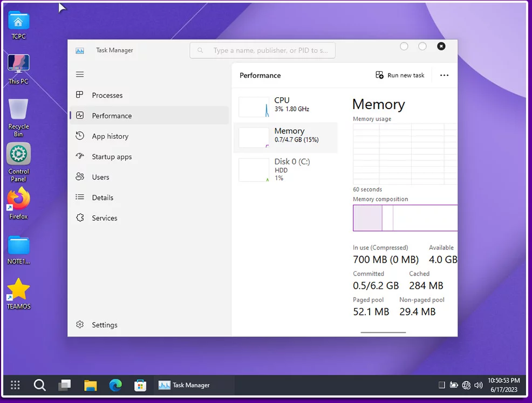Navigate to Services
Screen dimensions: 532x403
(x=149, y=218)
